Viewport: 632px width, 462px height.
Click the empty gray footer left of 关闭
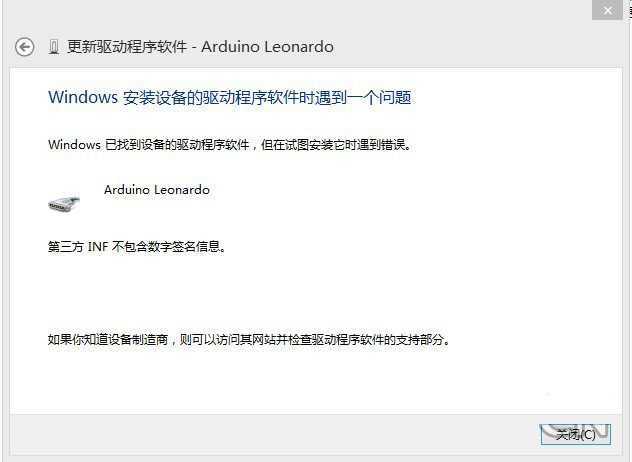pos(274,435)
